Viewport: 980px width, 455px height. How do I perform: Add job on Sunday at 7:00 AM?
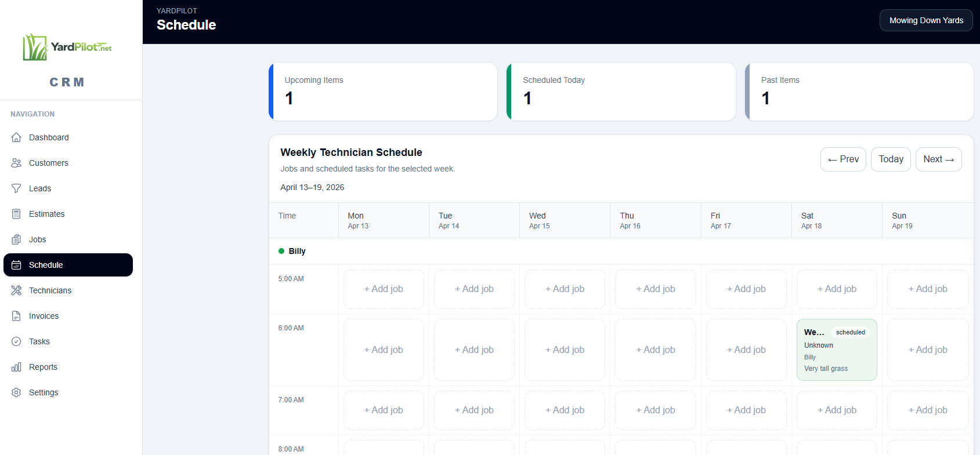(x=927, y=410)
